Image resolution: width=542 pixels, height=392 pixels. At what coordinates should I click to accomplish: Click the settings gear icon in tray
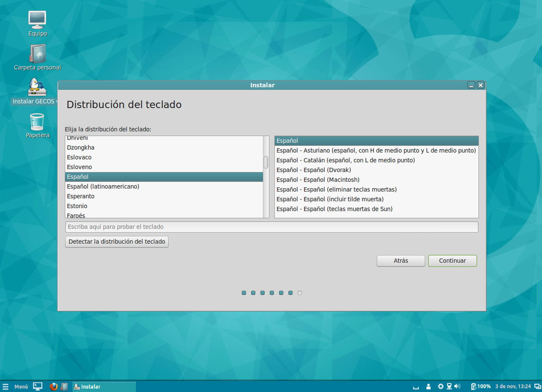point(441,386)
